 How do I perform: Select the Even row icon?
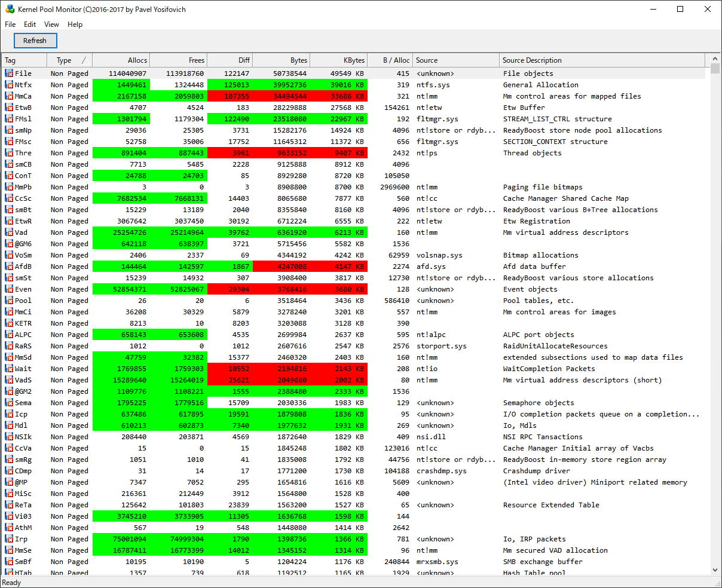pos(9,289)
